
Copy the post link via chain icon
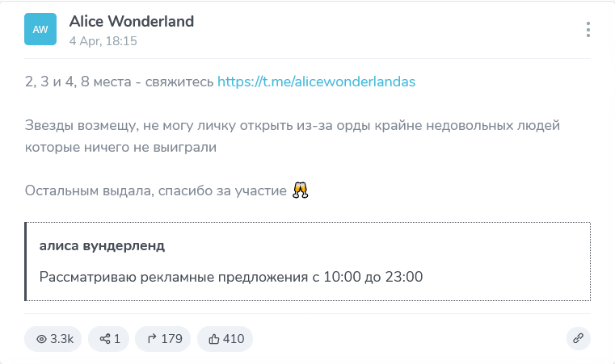[578, 339]
